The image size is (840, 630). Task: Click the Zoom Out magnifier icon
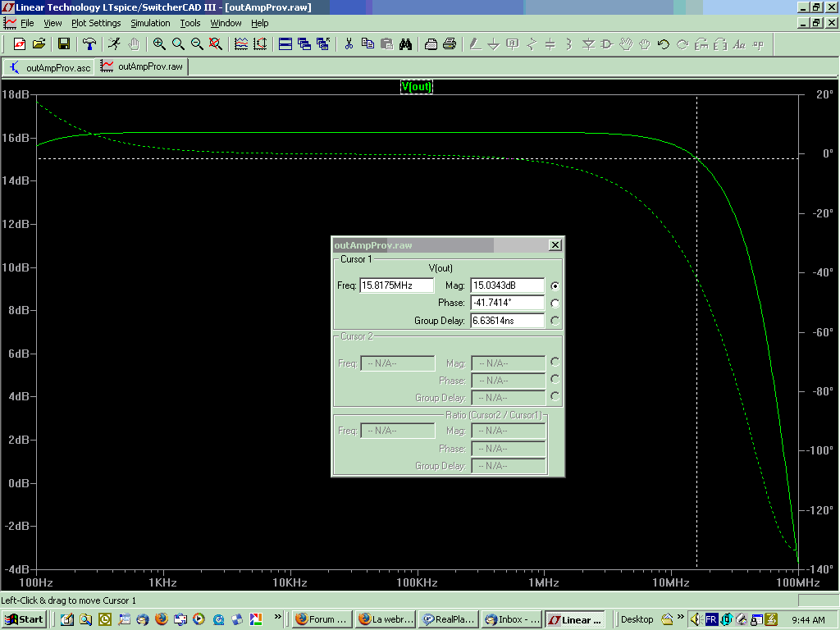click(197, 44)
